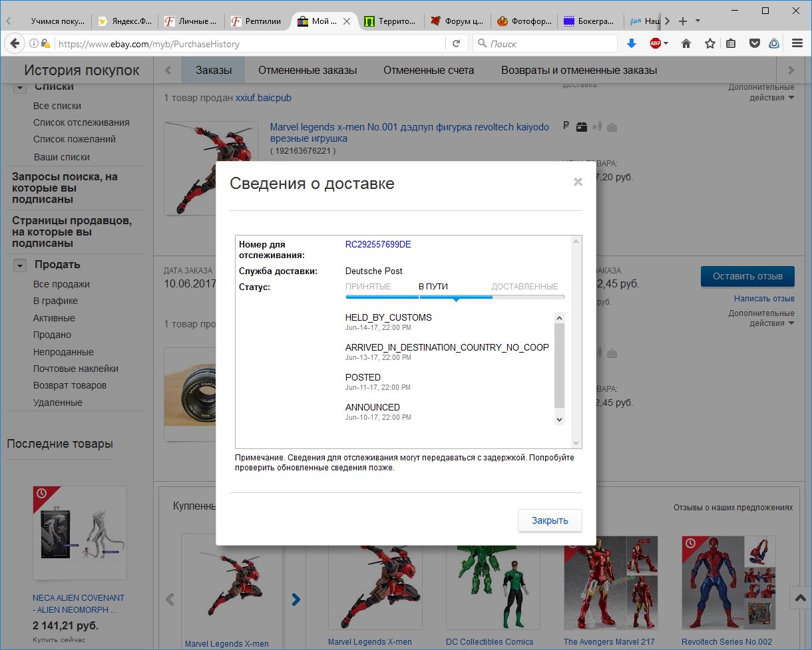Click the blue round extension icon

point(774,43)
